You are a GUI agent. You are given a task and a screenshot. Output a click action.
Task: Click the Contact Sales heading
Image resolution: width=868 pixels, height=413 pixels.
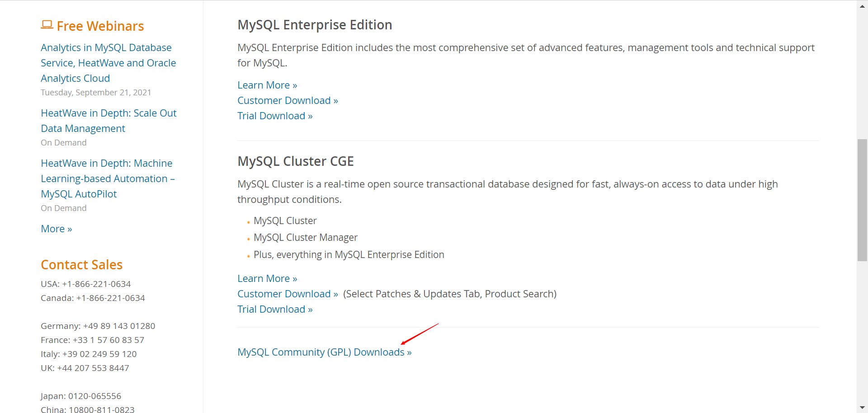click(81, 265)
